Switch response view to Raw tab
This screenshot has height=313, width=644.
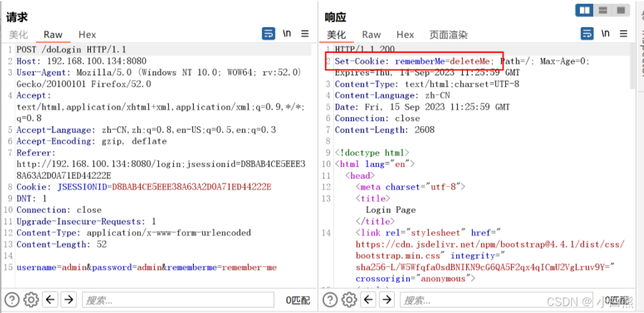(372, 35)
